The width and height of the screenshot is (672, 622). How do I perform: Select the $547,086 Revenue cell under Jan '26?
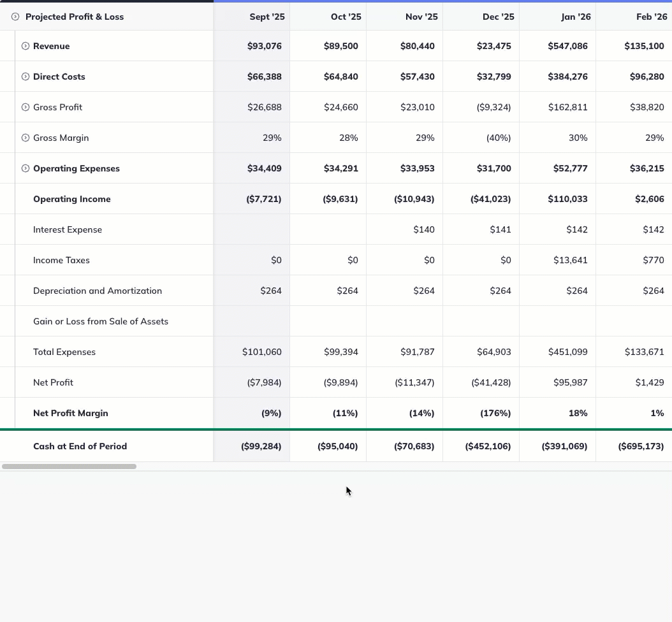point(567,46)
